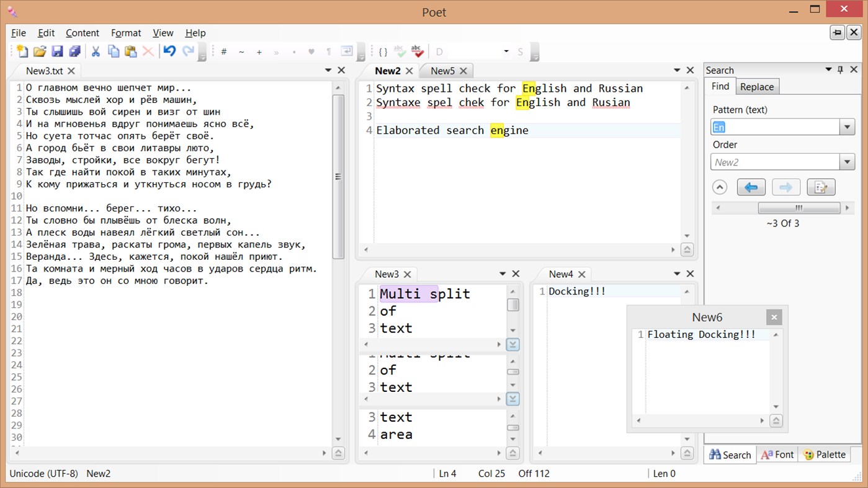This screenshot has height=488, width=868.
Task: Click the Save All documents icon
Action: 74,51
